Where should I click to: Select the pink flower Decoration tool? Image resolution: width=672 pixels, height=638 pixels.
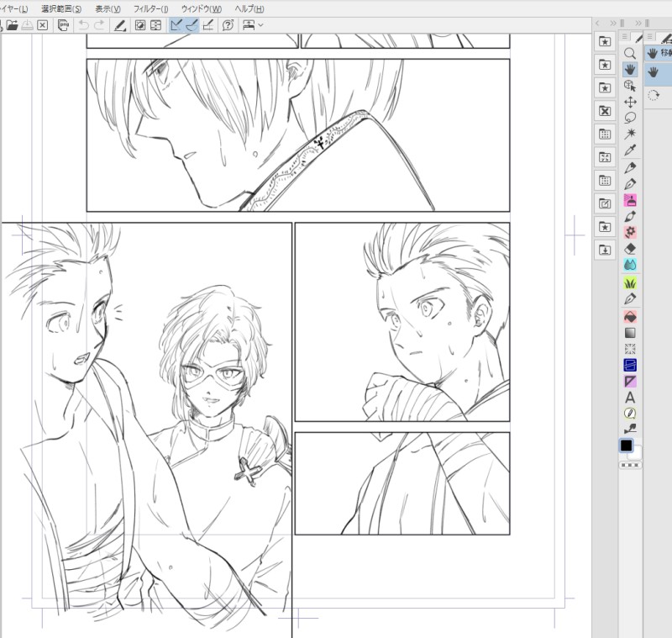point(629,232)
